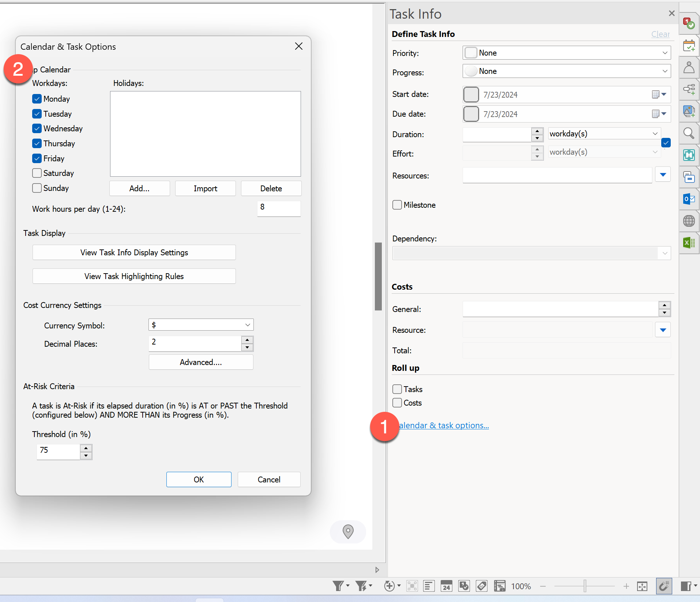This screenshot has height=602, width=700.
Task: Click the Advanced.... currency button
Action: pyautogui.click(x=201, y=362)
